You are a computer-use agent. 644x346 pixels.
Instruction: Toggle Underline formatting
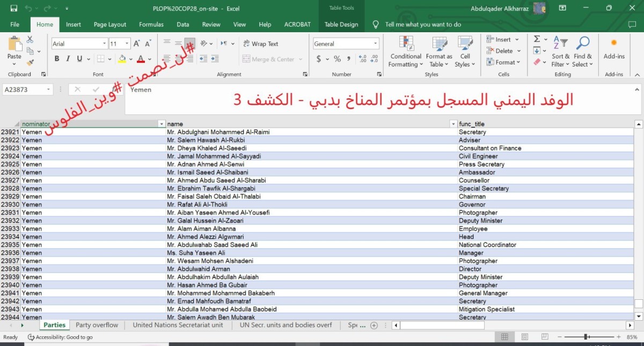79,59
